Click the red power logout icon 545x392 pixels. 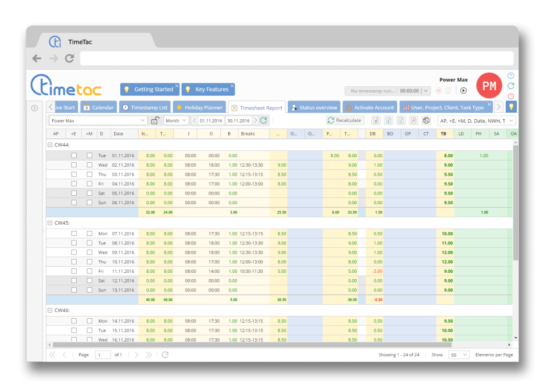click(x=510, y=96)
